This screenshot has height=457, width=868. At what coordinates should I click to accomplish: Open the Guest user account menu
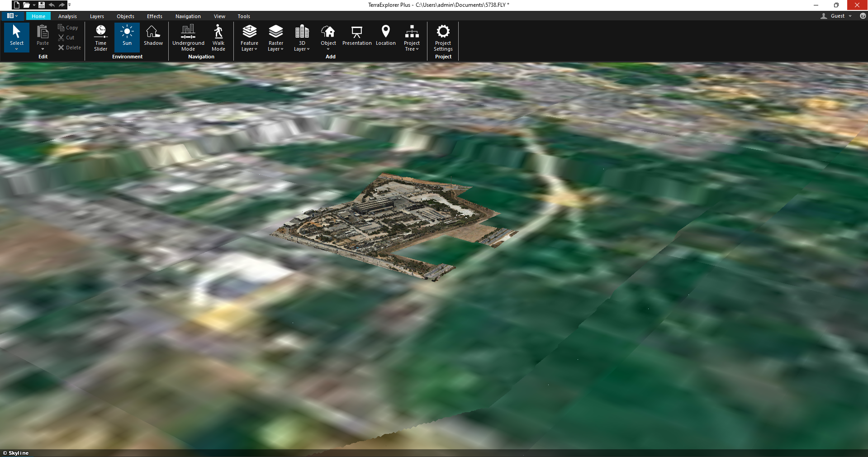click(x=837, y=16)
